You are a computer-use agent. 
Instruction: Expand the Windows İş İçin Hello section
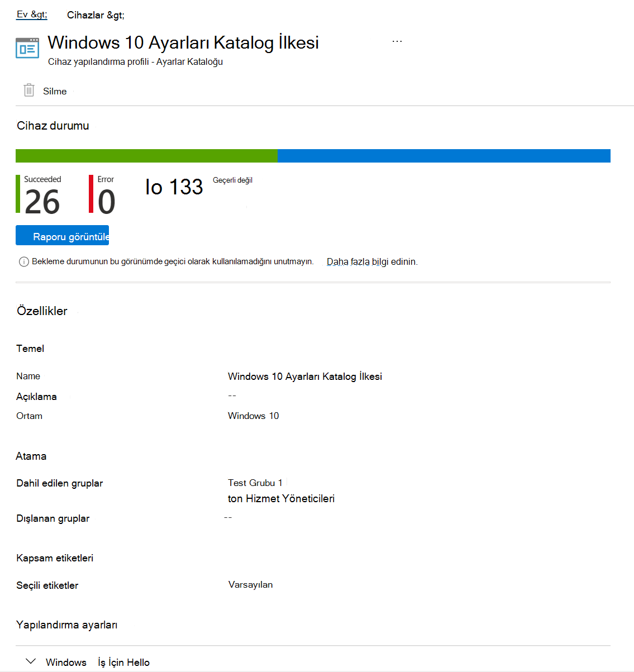(x=31, y=661)
